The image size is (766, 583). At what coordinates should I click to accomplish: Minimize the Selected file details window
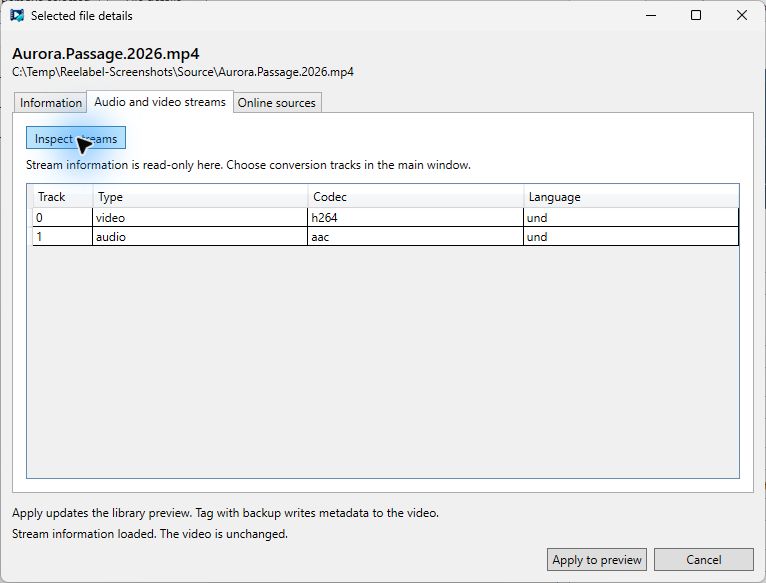[x=651, y=16]
